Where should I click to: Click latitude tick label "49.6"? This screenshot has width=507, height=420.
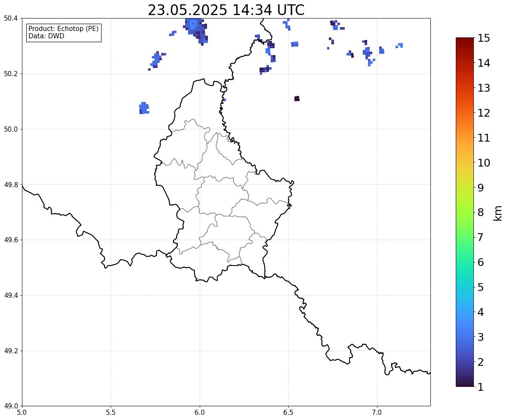click(x=11, y=240)
